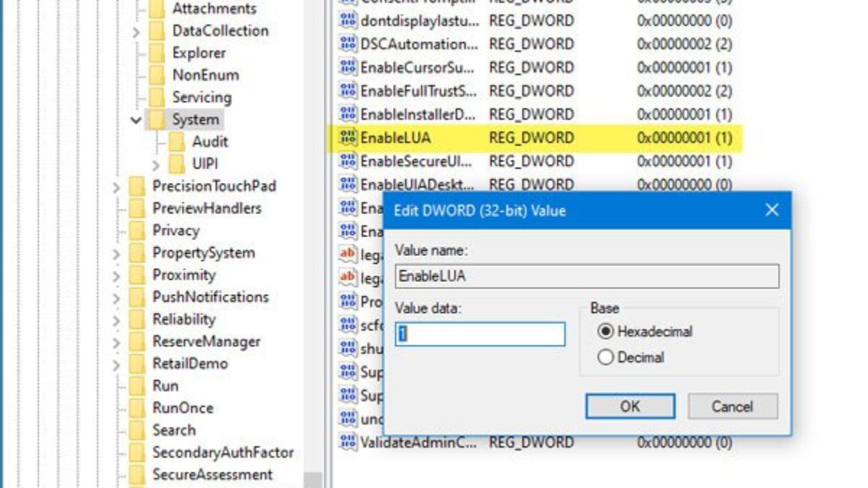Click the EnableCursorSu... DWORD icon
This screenshot has height=488, width=868.
pos(349,68)
